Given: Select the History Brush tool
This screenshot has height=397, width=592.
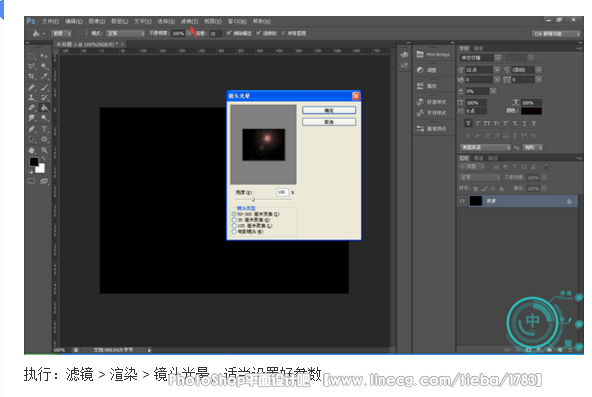Looking at the screenshot, I should (x=45, y=98).
